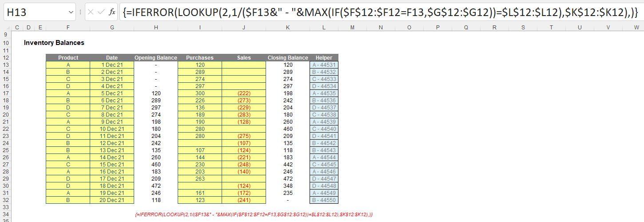Select the row 13 header
The image size is (644, 222).
coord(5,65)
